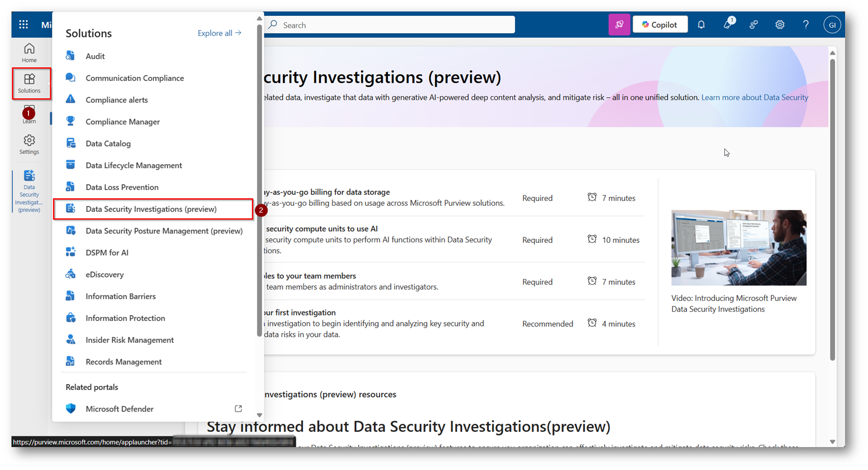Click Learn more about Data Security link
The height and width of the screenshot is (470, 868).
pos(754,97)
